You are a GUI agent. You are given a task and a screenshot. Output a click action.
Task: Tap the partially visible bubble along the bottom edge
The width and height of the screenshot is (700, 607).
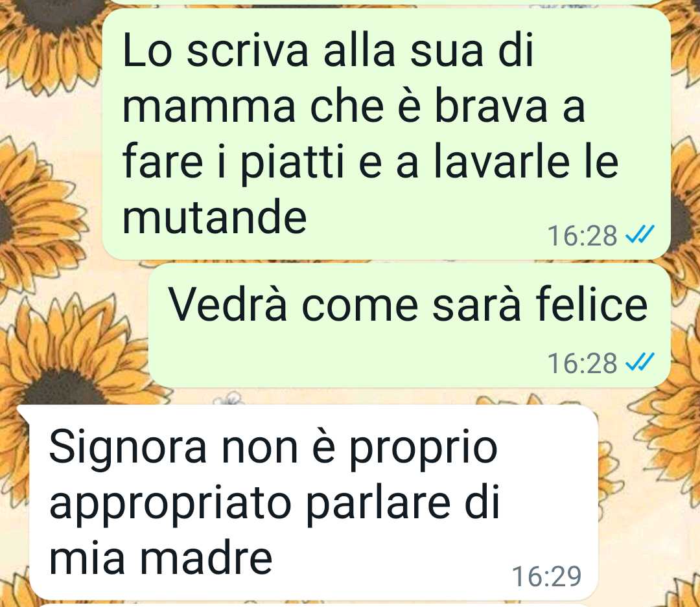click(x=312, y=605)
